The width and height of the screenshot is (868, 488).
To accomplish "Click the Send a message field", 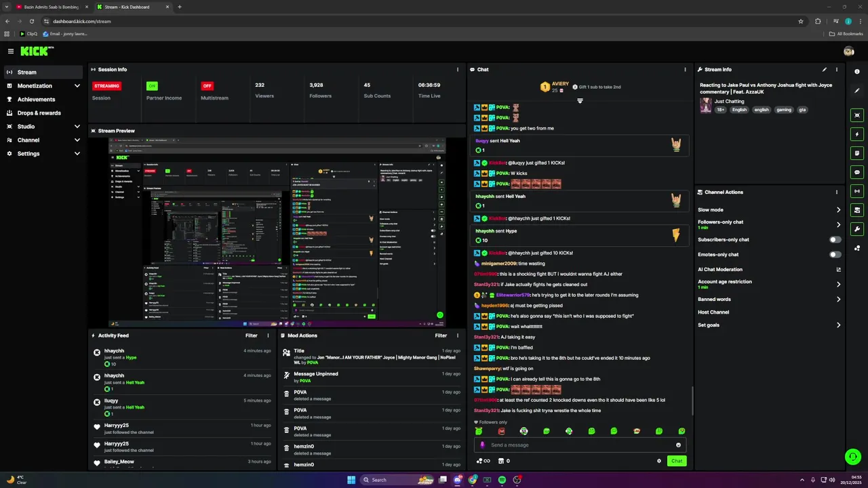I will (580, 445).
